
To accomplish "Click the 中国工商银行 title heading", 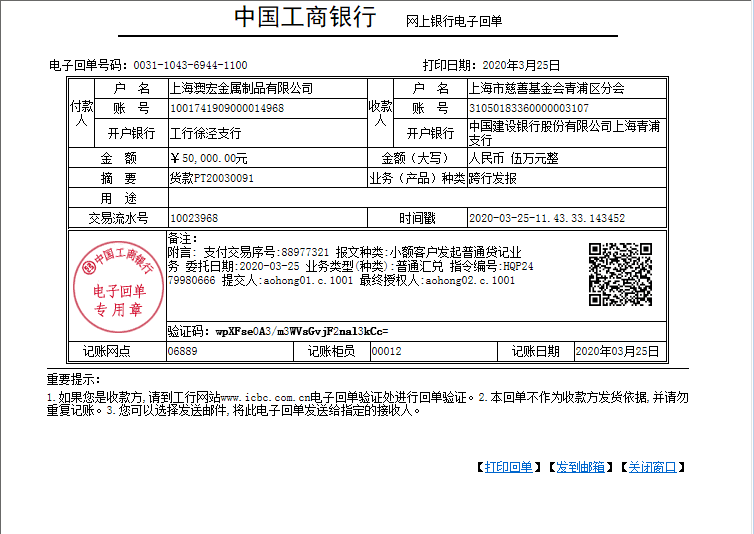I will point(305,18).
